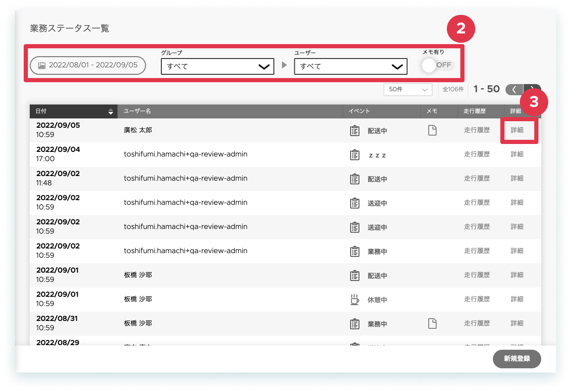Click coffee cup icon beside 休憩中
This screenshot has width=571, height=392.
(x=355, y=300)
